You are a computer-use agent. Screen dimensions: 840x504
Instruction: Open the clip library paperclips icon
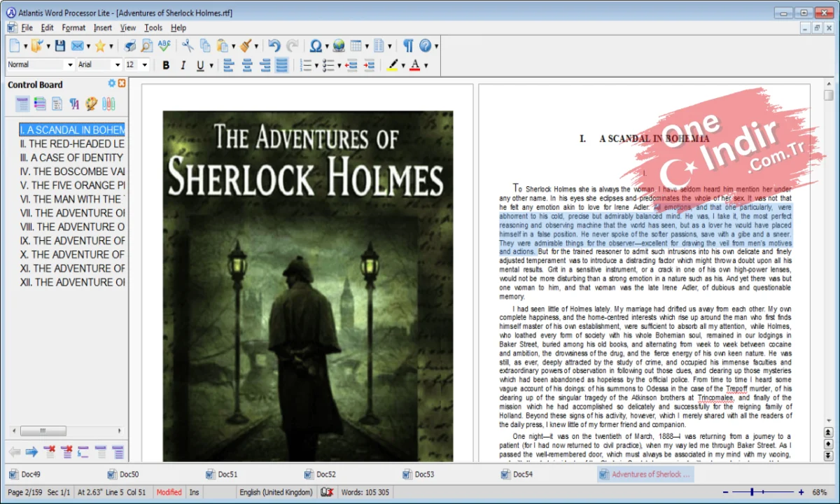tap(108, 104)
